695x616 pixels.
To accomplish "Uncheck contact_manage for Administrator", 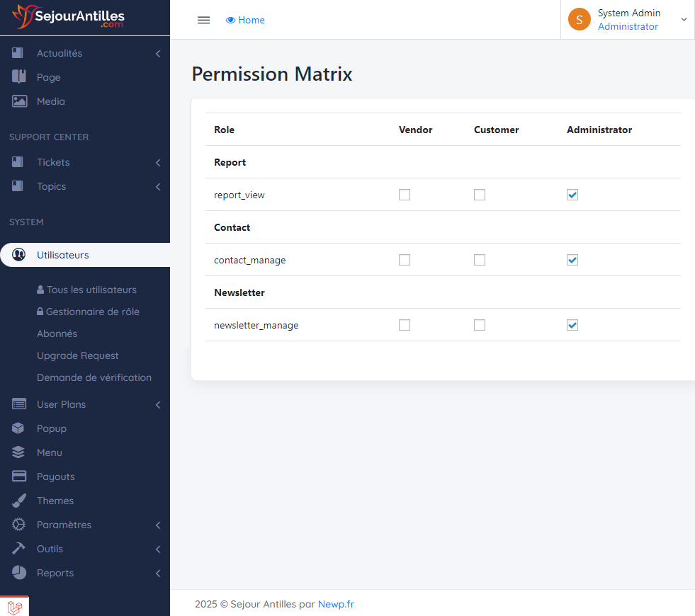I will 572,260.
